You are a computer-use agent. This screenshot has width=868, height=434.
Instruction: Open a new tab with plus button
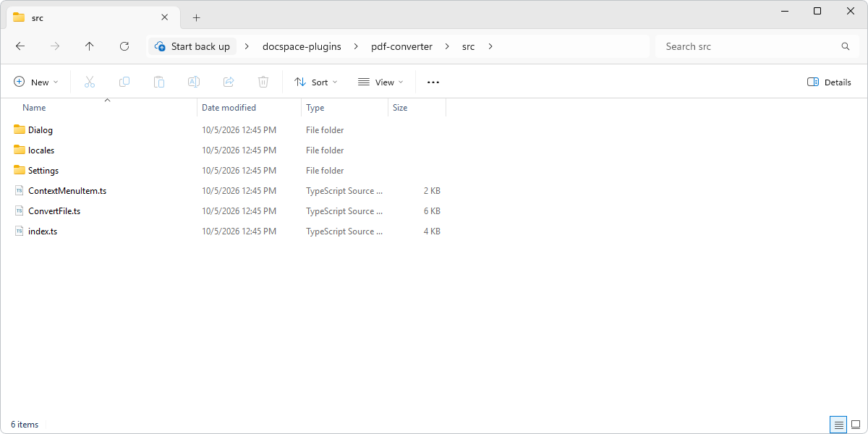click(x=197, y=17)
